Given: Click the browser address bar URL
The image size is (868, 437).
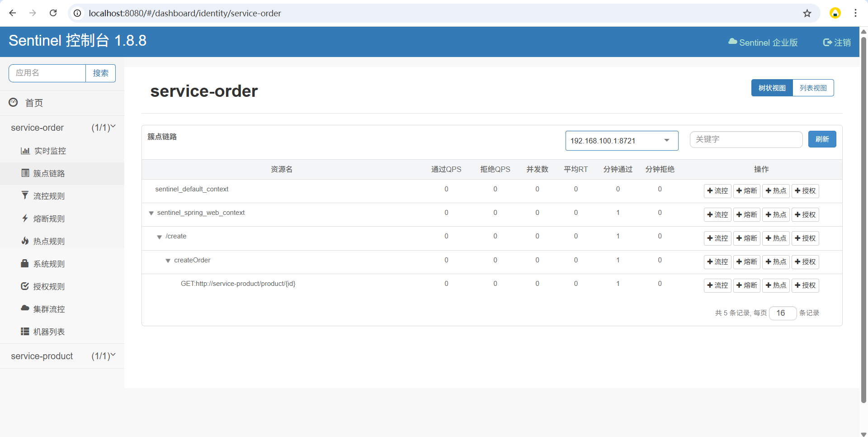Looking at the screenshot, I should [185, 13].
